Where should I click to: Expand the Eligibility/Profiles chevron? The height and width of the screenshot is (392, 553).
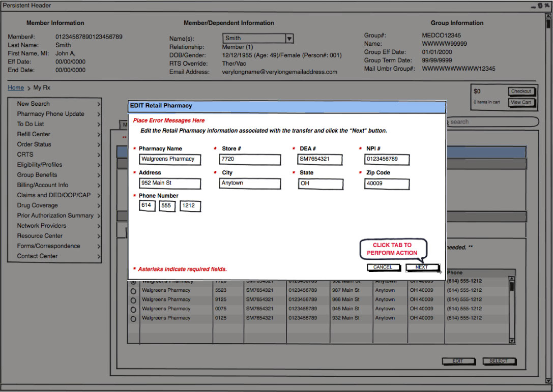coord(98,165)
